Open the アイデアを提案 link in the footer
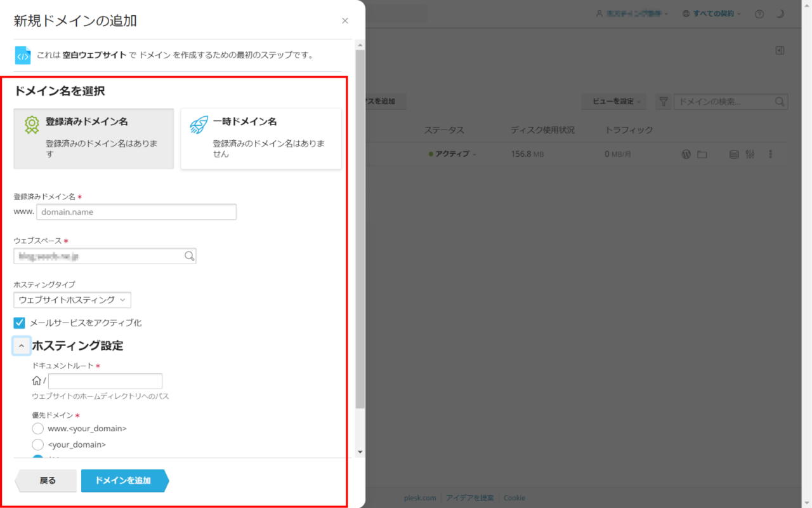The width and height of the screenshot is (812, 508). (x=469, y=498)
